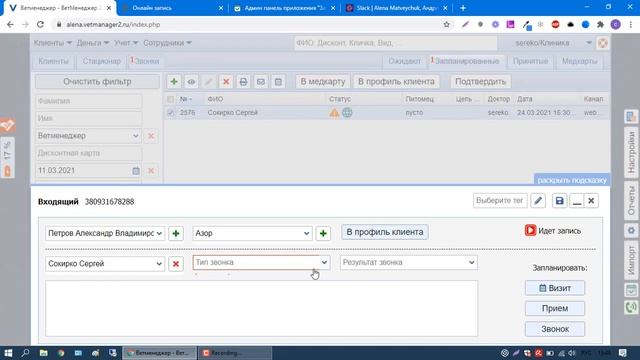Click the global client search field
This screenshot has width=640, height=360.
click(x=395, y=43)
